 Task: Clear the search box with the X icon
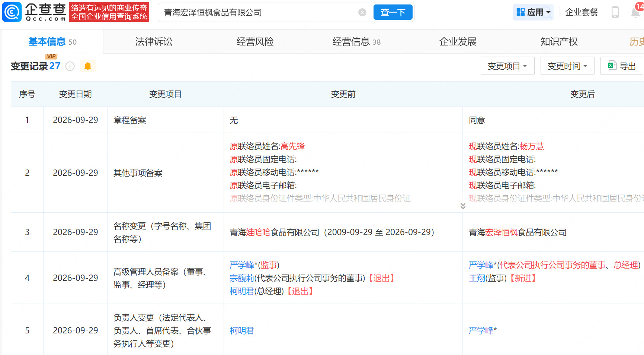click(362, 12)
